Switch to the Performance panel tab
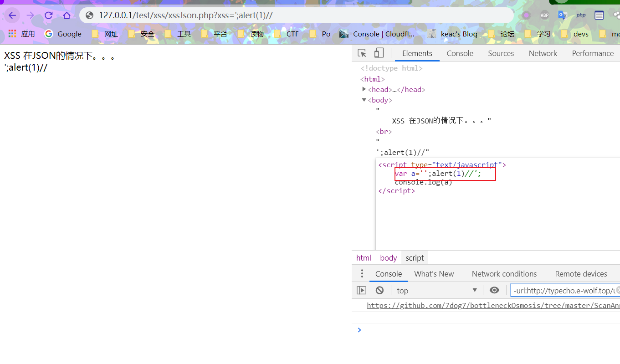The height and width of the screenshot is (364, 620). [593, 53]
